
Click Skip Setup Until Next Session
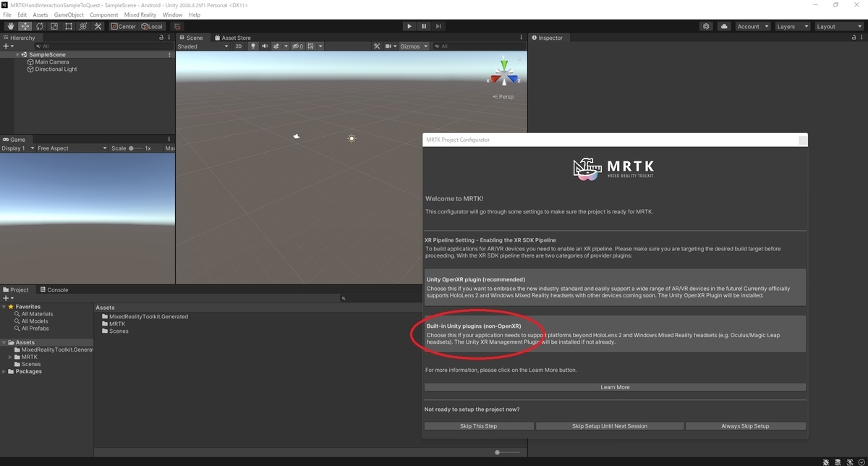coord(610,425)
